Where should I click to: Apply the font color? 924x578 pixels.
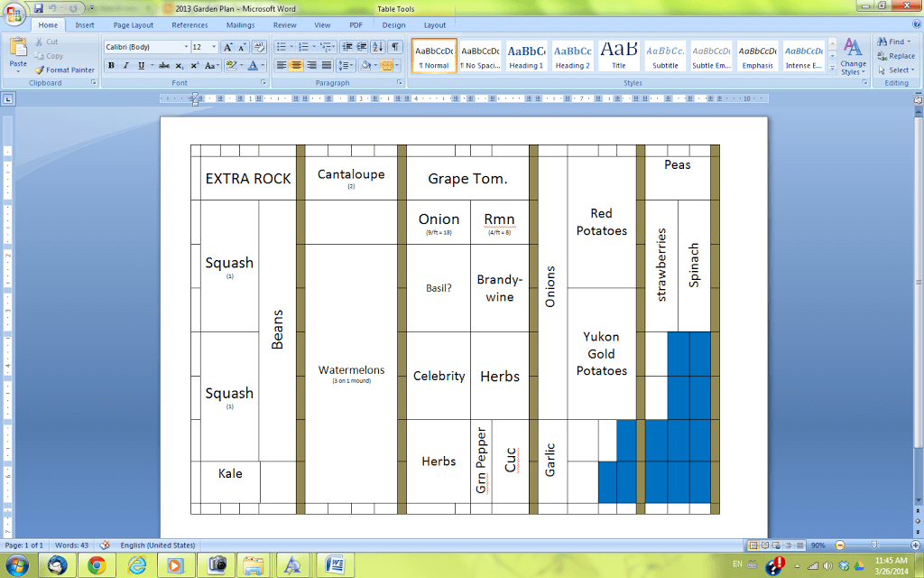(253, 65)
